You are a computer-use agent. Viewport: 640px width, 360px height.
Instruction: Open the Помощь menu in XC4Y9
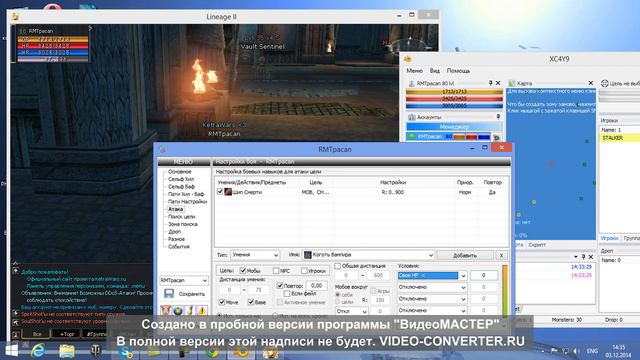(458, 71)
